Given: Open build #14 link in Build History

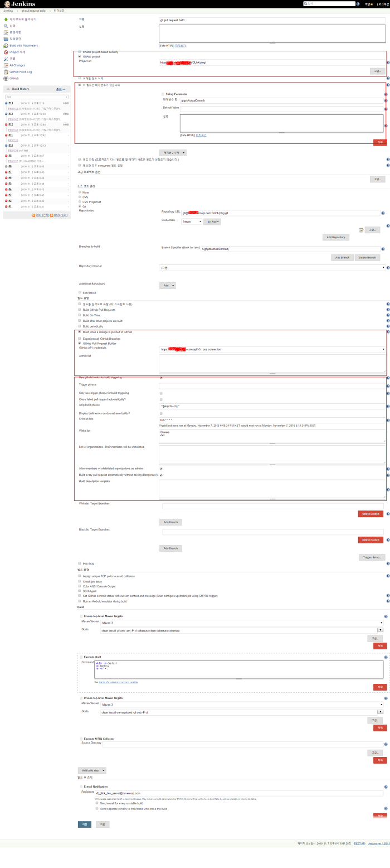Looking at the screenshot, I should point(11,103).
